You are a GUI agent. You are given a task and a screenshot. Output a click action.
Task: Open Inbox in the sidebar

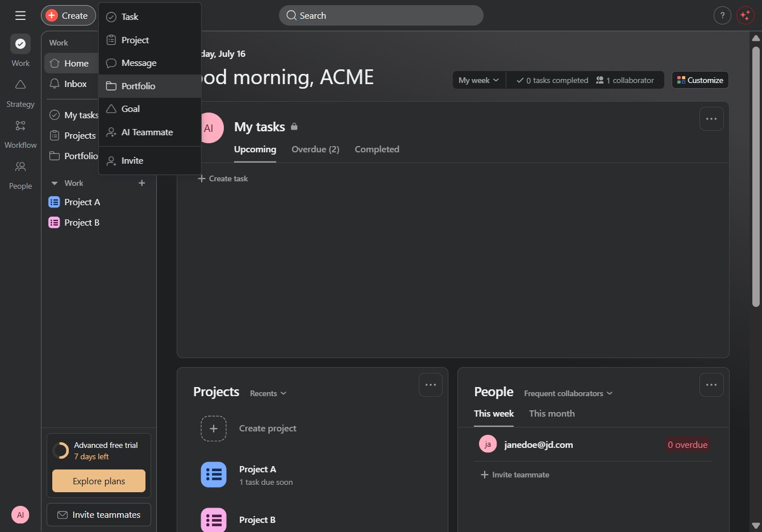72,84
